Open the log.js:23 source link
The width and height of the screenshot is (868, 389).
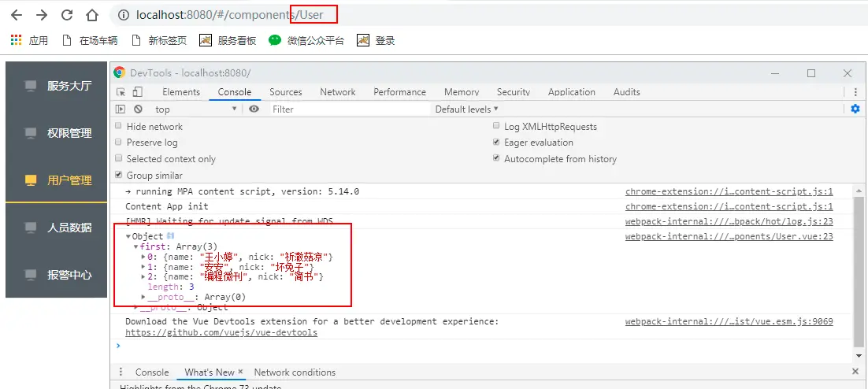(x=729, y=221)
